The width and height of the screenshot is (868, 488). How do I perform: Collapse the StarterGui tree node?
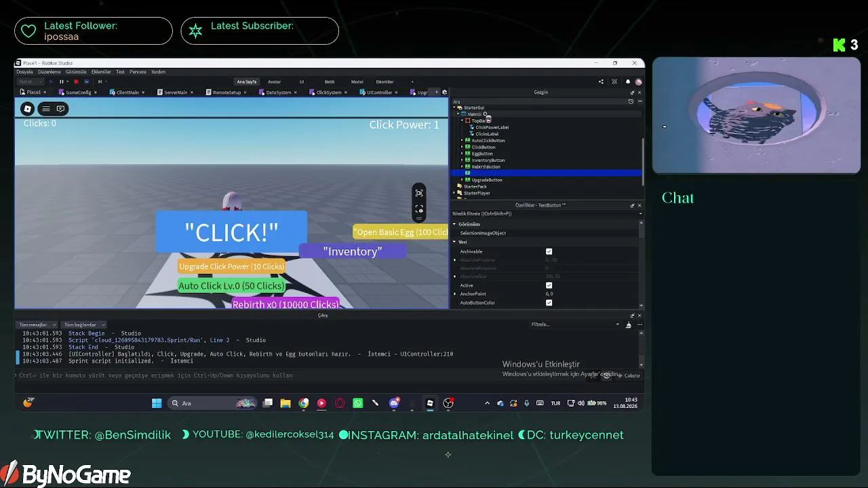click(454, 108)
